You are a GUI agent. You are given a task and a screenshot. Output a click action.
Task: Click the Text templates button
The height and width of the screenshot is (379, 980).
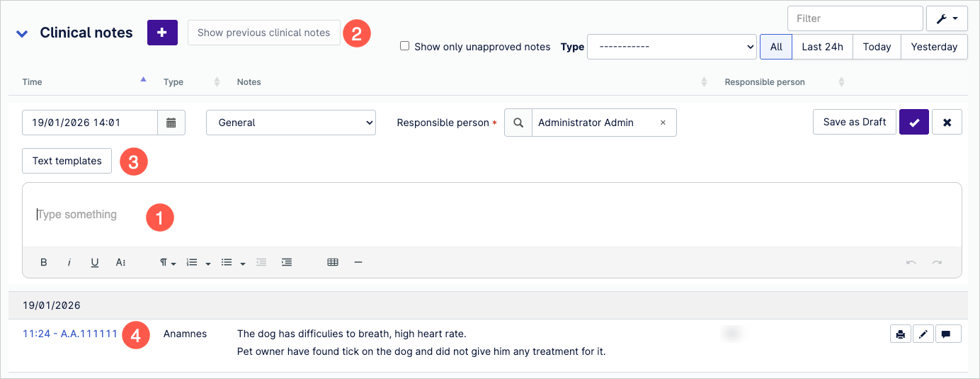(67, 161)
